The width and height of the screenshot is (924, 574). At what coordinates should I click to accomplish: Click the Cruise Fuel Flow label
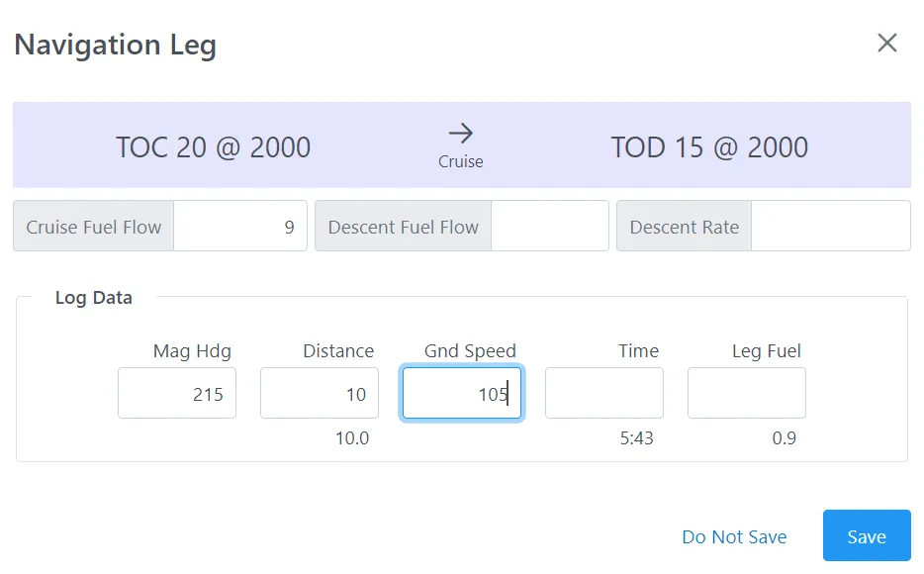pos(94,227)
